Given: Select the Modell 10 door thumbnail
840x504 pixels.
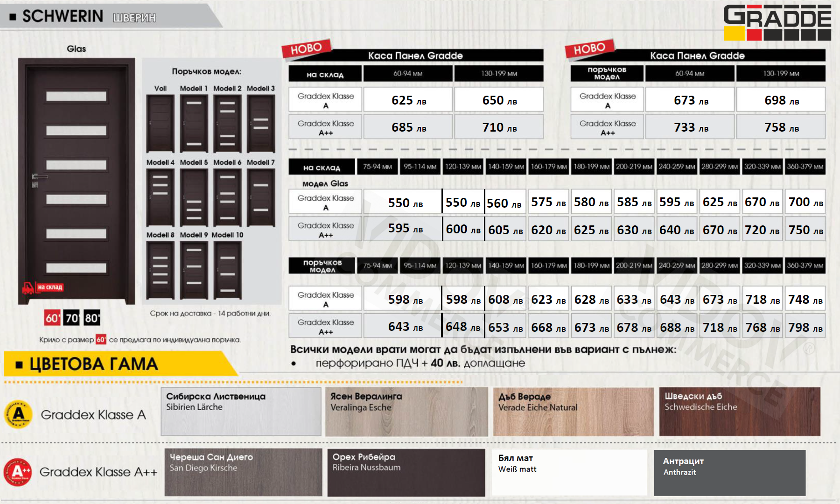Looking at the screenshot, I should (227, 270).
